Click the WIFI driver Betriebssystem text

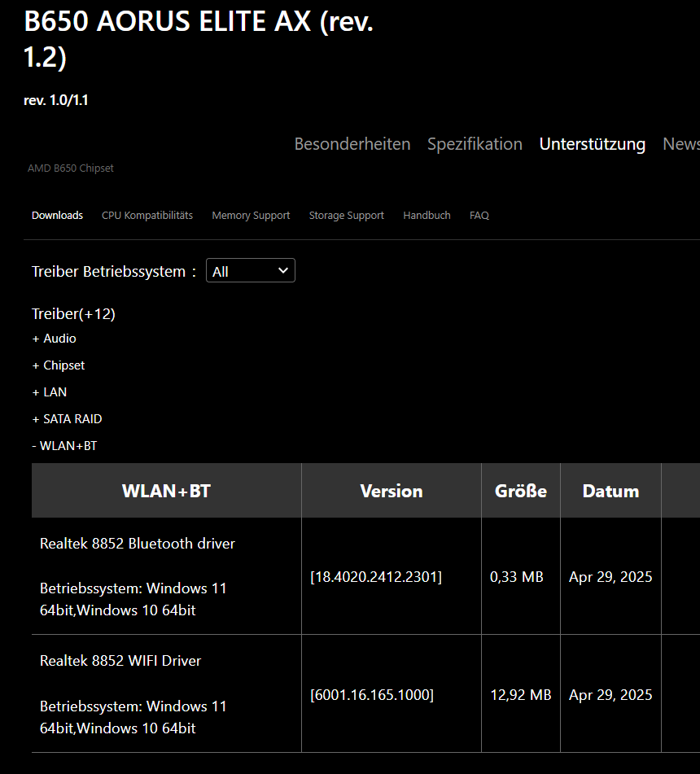133,717
